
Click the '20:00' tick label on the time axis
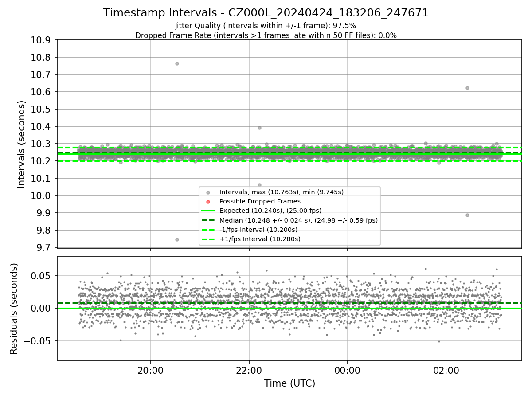click(x=151, y=370)
